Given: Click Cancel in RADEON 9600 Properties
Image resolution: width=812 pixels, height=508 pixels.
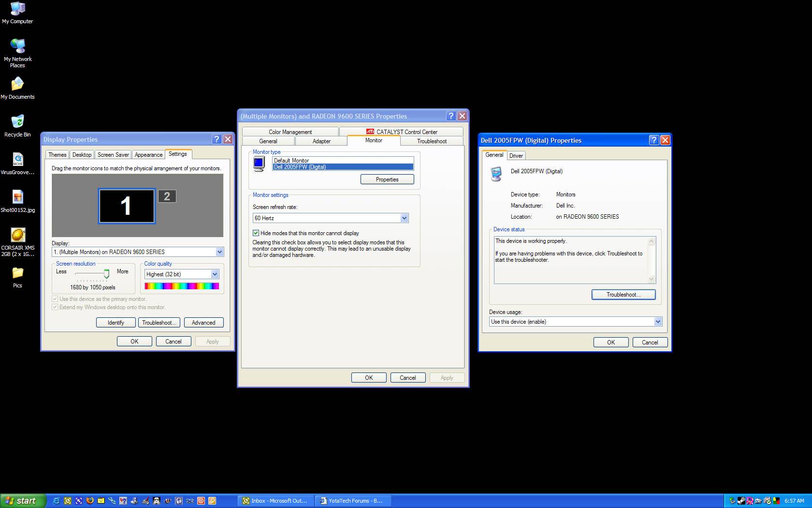Looking at the screenshot, I should (407, 378).
